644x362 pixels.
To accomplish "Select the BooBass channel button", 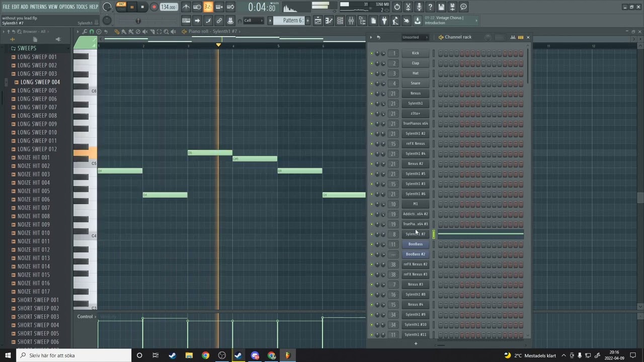I will pos(416,244).
